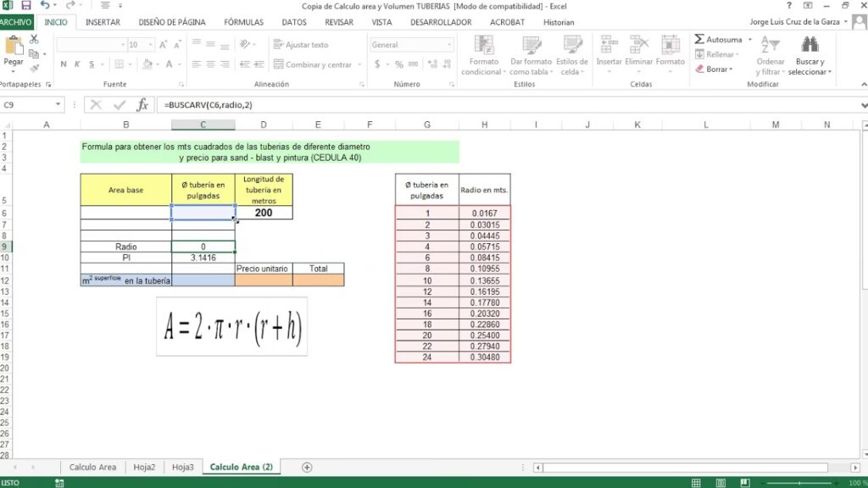
Task: Cut selection with the scissors icon
Action: [x=34, y=40]
